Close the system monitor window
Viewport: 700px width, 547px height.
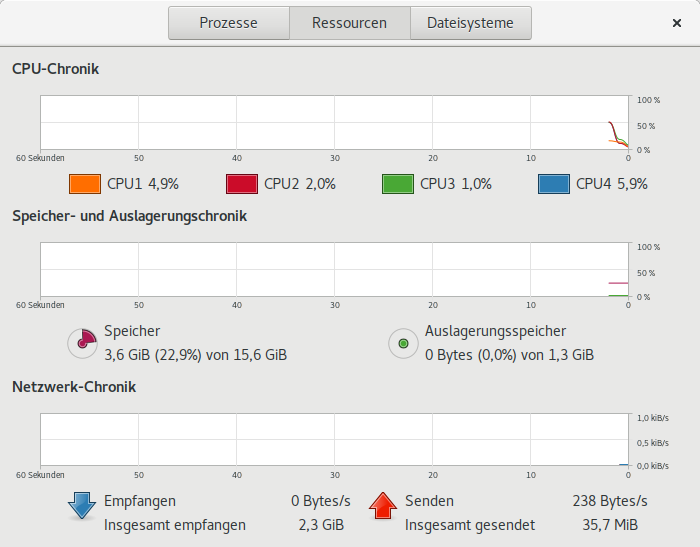677,23
